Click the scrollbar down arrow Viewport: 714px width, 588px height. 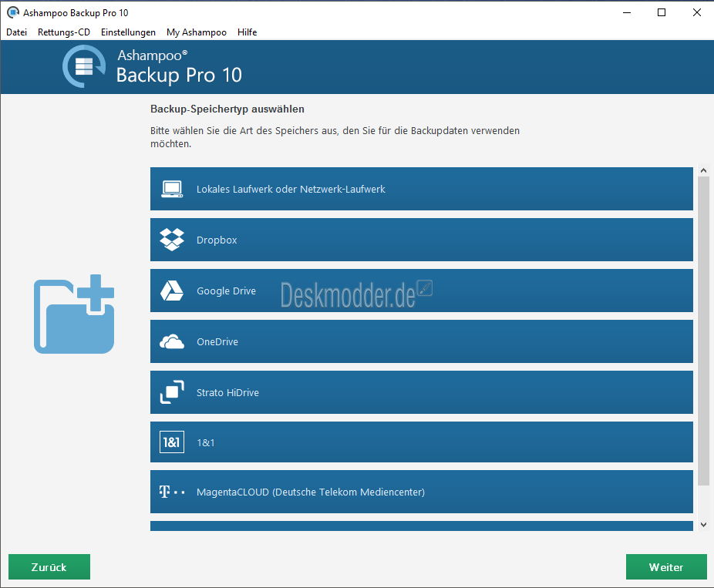[703, 525]
